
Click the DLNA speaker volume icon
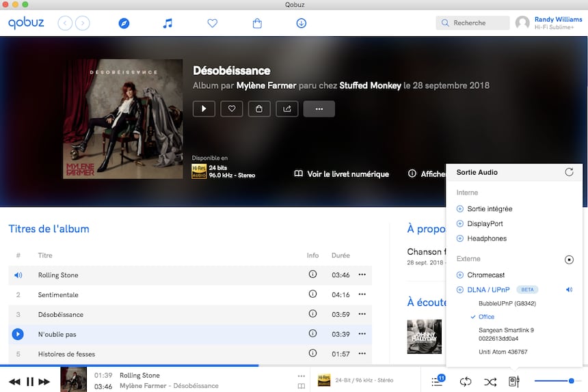[569, 290]
